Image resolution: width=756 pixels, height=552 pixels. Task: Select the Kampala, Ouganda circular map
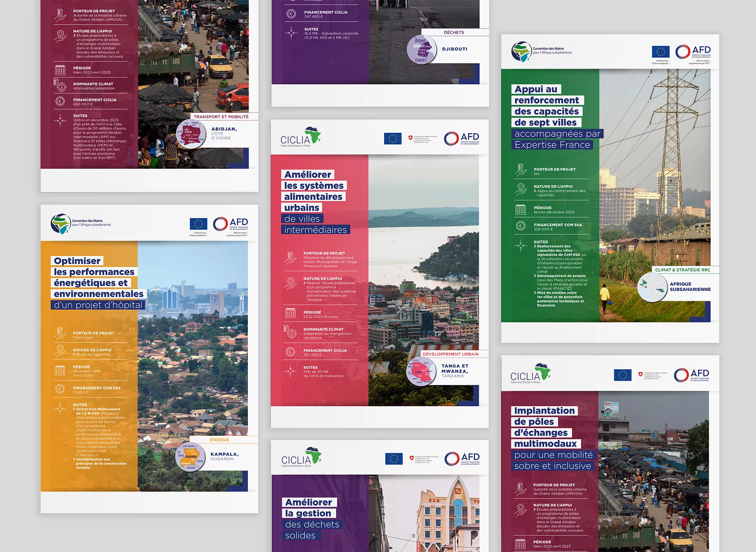coord(191,457)
